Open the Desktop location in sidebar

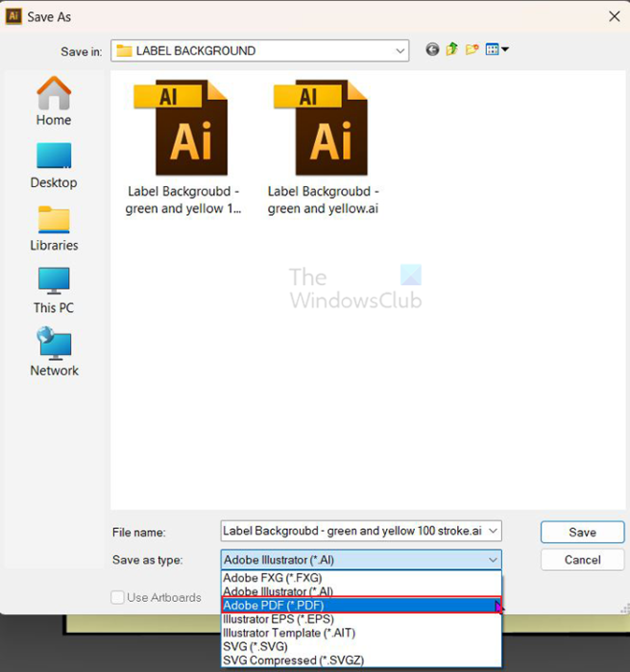coord(54,165)
